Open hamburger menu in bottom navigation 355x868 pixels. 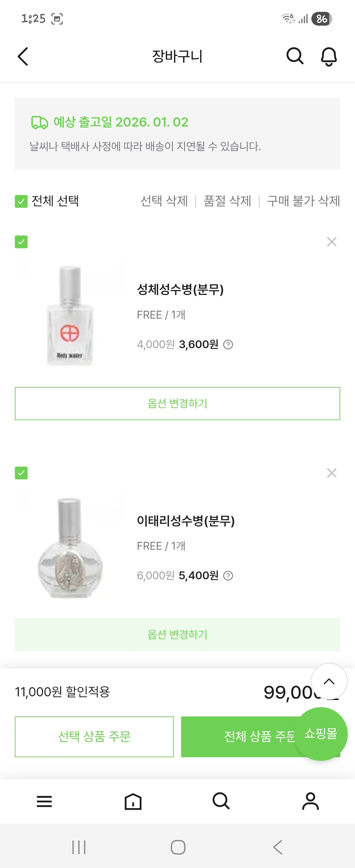(44, 801)
